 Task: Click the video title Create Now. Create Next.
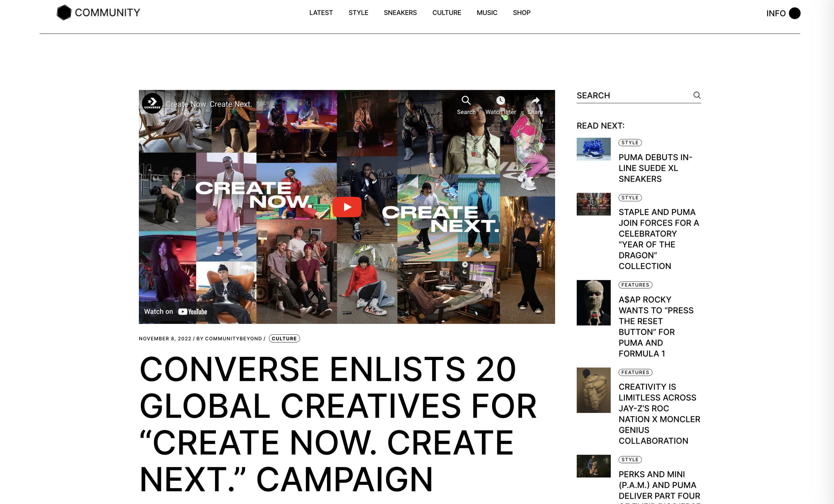click(209, 104)
